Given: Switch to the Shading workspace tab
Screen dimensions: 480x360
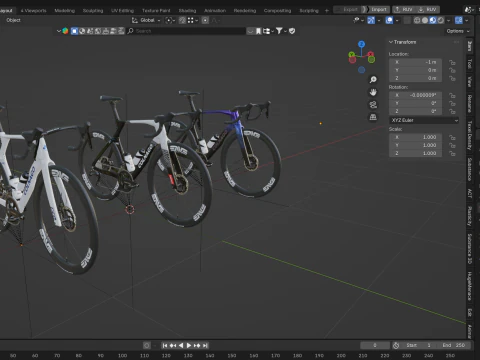Looking at the screenshot, I should (x=187, y=11).
